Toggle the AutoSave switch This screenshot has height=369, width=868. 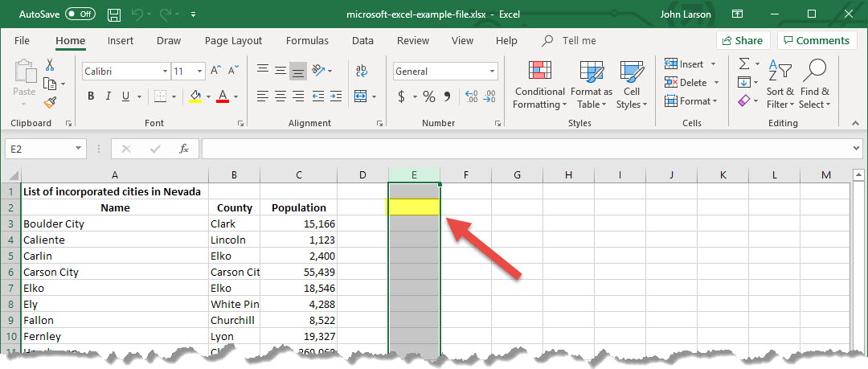pyautogui.click(x=80, y=14)
